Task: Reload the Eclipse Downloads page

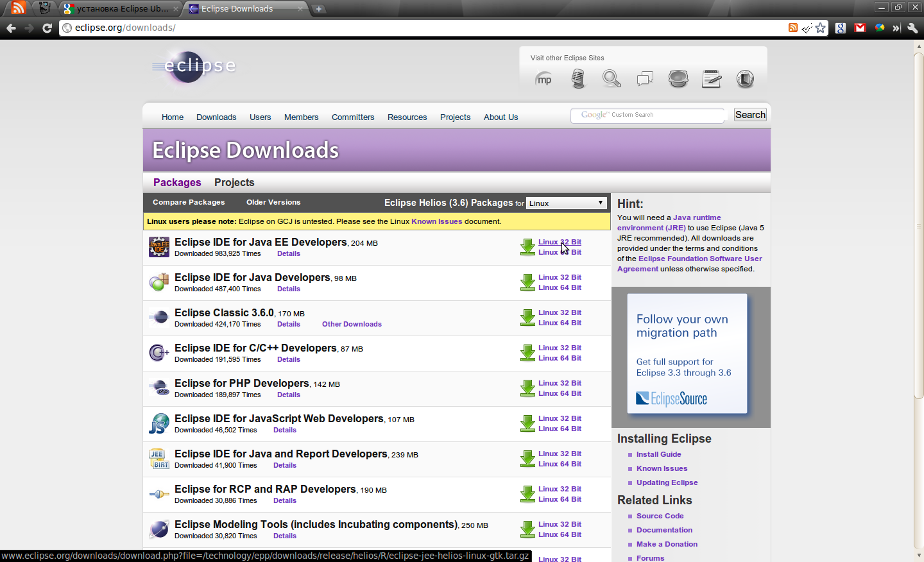Action: (x=47, y=28)
